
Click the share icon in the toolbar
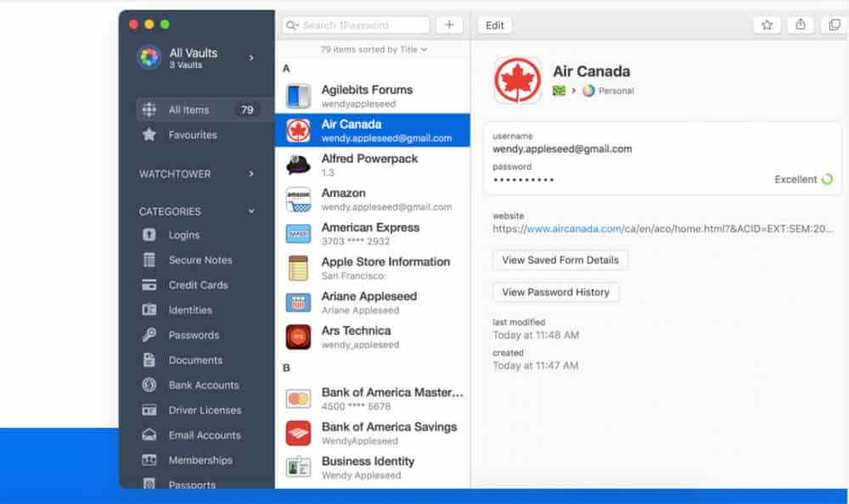(801, 25)
